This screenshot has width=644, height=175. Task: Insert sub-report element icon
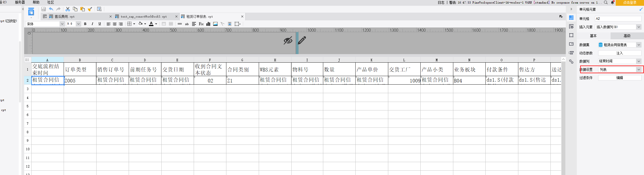(x=230, y=24)
